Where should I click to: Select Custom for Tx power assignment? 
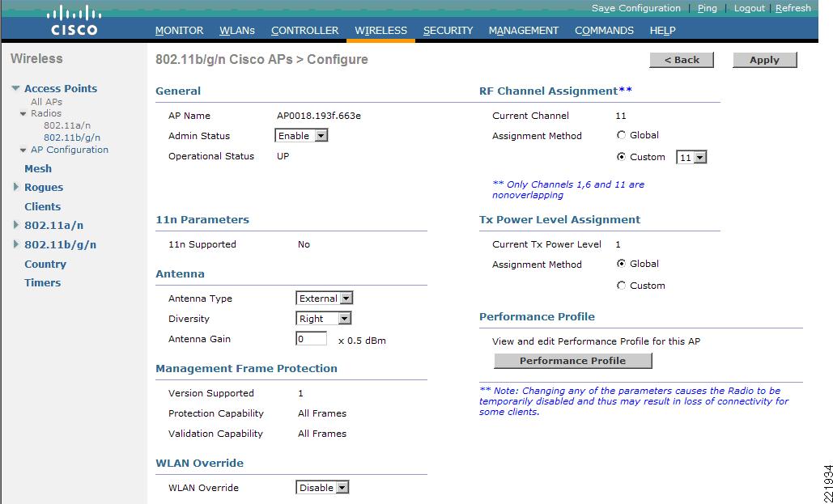click(621, 286)
